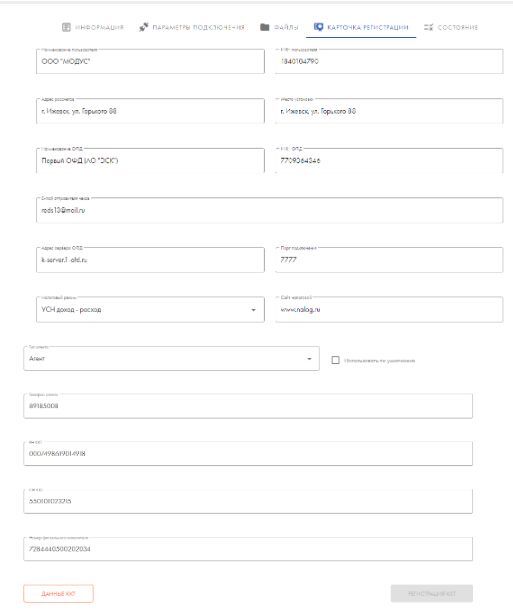Click the ООО "МОДУС" user name field
This screenshot has width=513, height=610.
pos(150,61)
